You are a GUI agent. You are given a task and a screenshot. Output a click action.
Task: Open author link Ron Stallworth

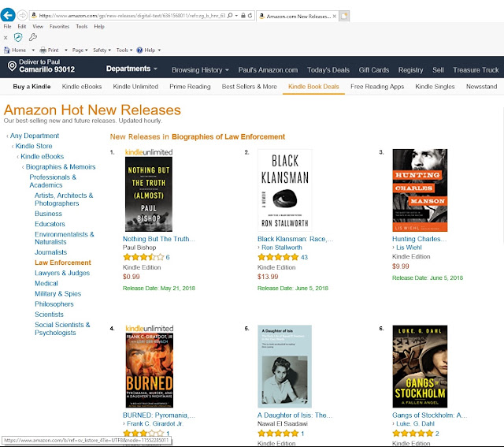tap(282, 248)
